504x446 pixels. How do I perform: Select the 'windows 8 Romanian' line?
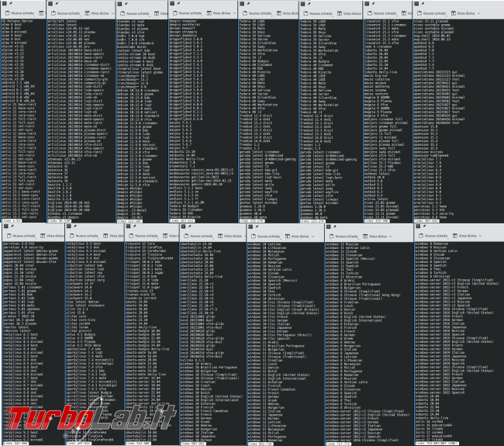click(x=431, y=244)
